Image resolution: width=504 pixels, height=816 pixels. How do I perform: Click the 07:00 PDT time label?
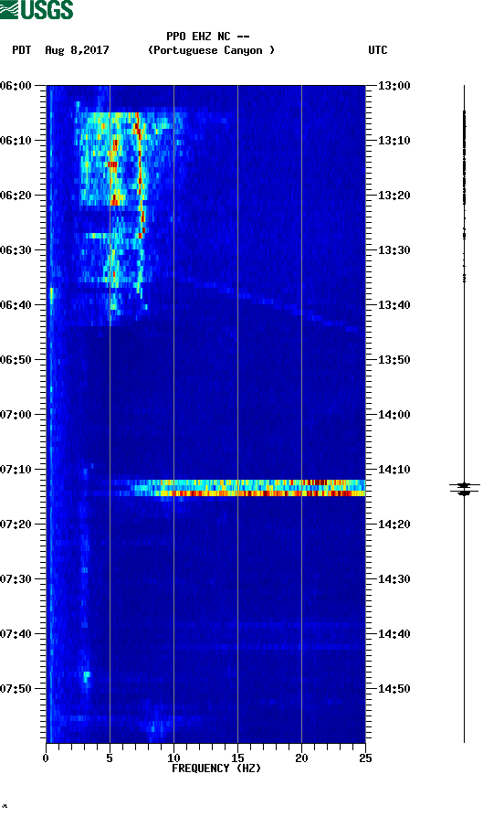point(16,415)
